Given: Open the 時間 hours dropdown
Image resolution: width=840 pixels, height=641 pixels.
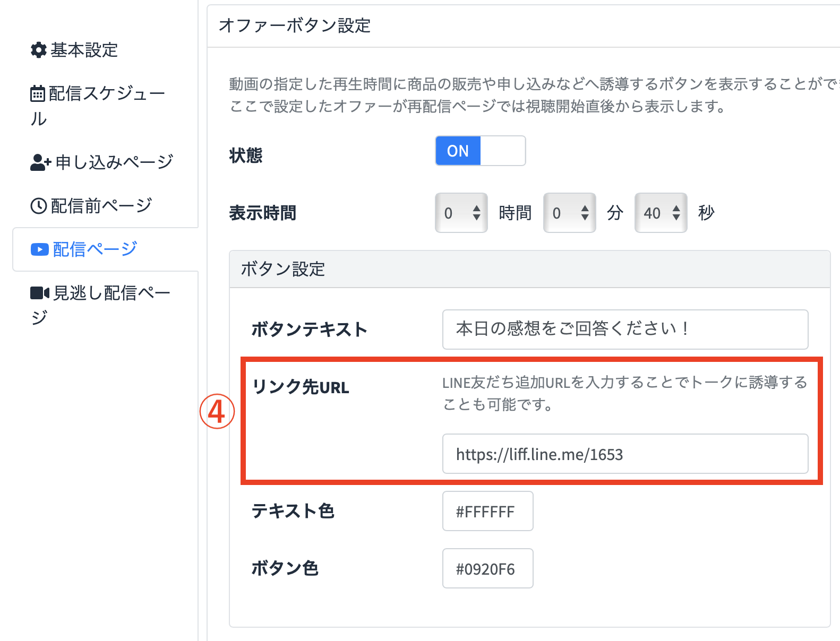Looking at the screenshot, I should 461,213.
